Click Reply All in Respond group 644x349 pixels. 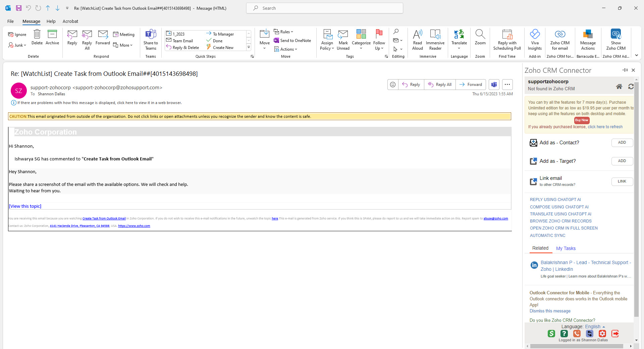pos(87,40)
